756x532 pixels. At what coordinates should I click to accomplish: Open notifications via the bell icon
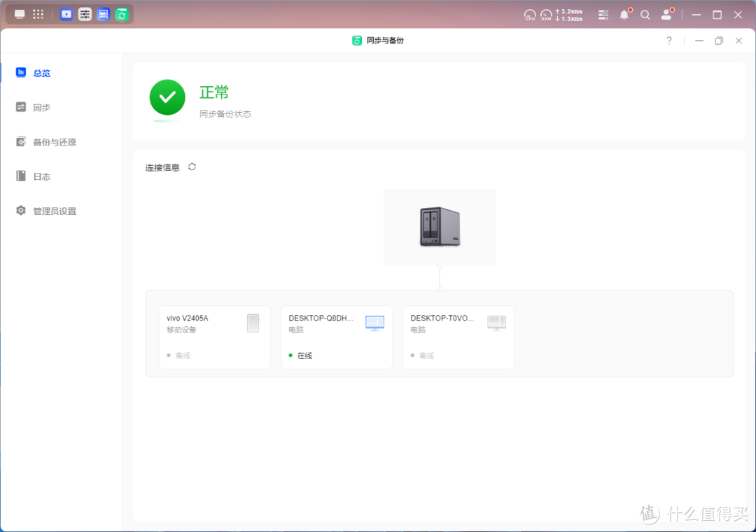pyautogui.click(x=624, y=14)
